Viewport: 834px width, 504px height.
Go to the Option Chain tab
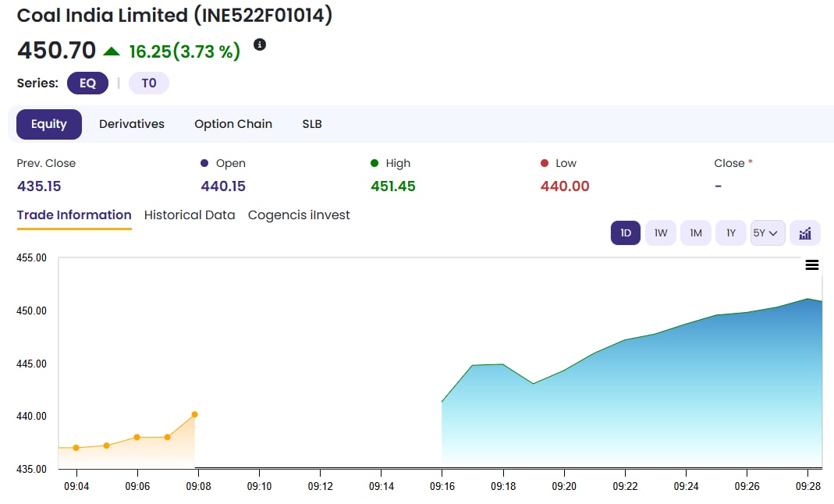pyautogui.click(x=233, y=124)
